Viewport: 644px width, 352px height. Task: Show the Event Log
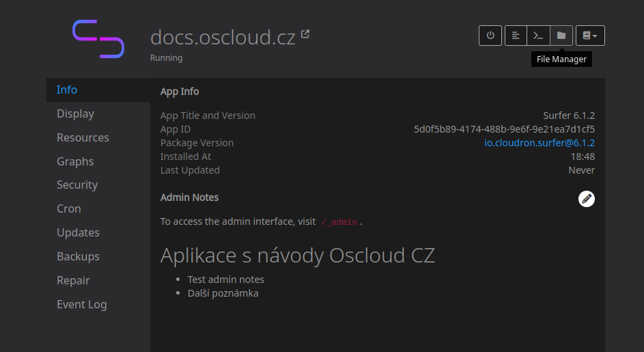[81, 304]
